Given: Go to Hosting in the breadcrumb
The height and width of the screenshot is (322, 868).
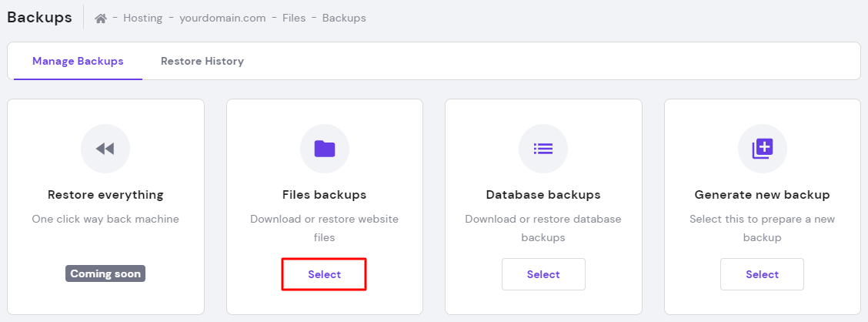Looking at the screenshot, I should point(142,18).
